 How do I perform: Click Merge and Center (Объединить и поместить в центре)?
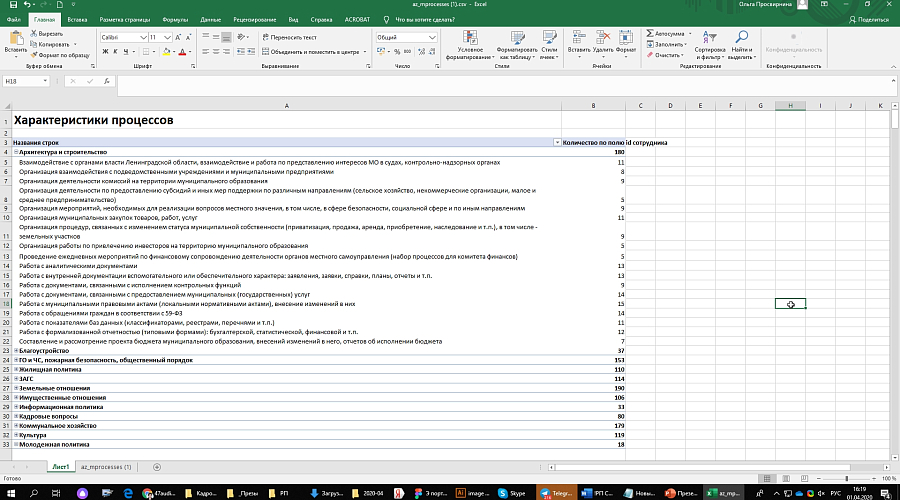310,52
